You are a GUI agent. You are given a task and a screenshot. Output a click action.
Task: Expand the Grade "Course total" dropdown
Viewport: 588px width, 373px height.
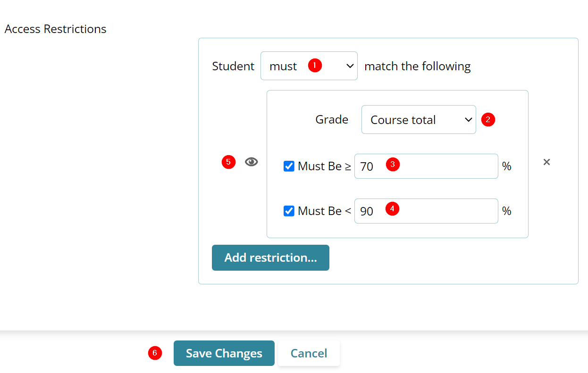coord(418,120)
